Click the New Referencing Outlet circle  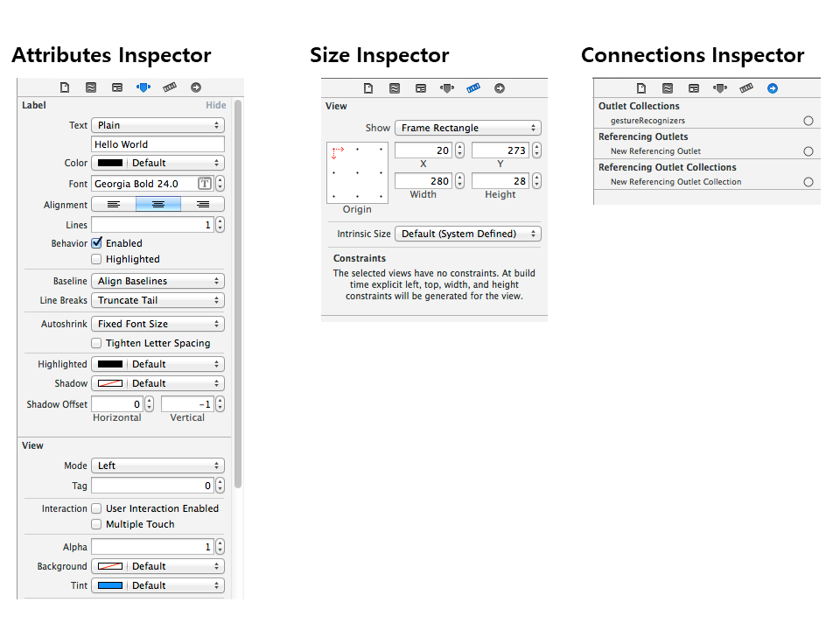(x=808, y=151)
